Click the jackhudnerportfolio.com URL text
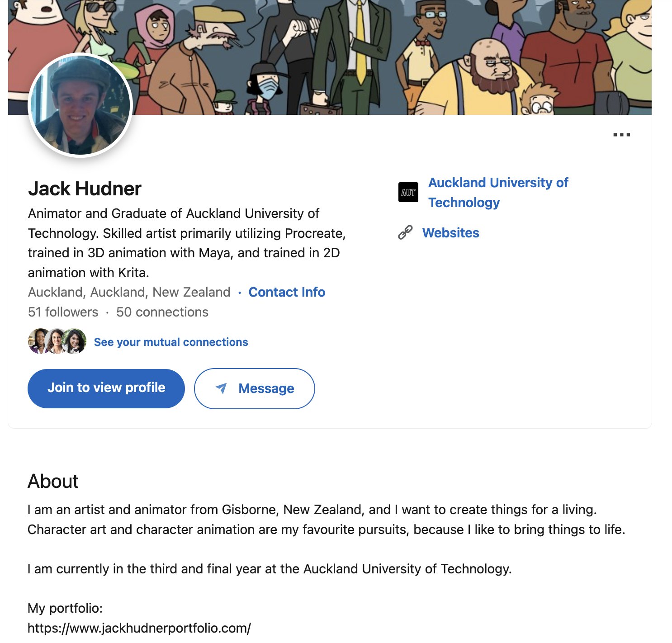The image size is (672, 643). click(x=139, y=628)
